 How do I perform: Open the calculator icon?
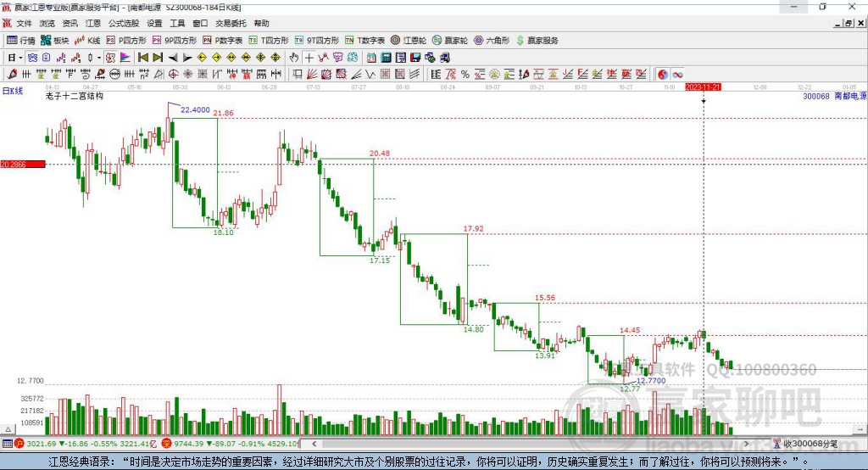[387, 58]
